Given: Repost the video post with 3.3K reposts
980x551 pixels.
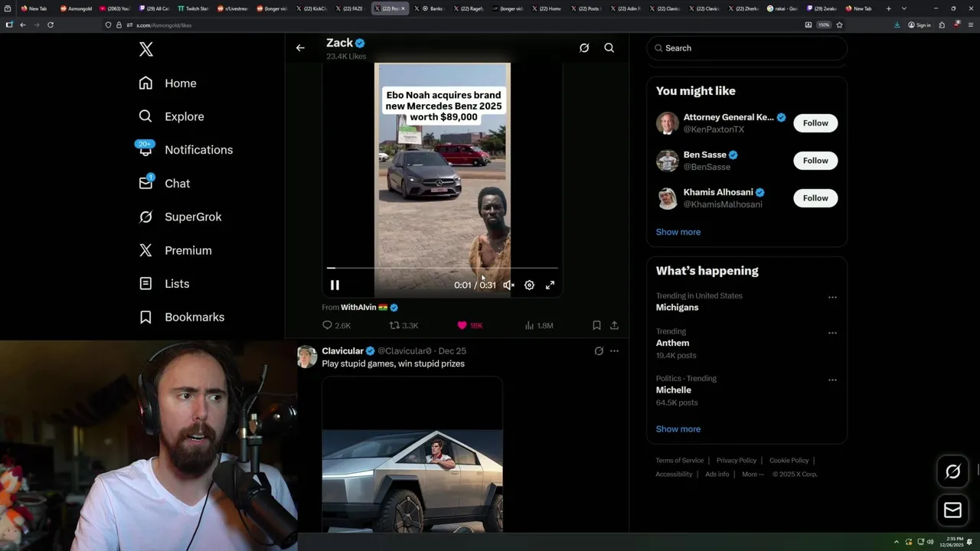Looking at the screenshot, I should (403, 325).
